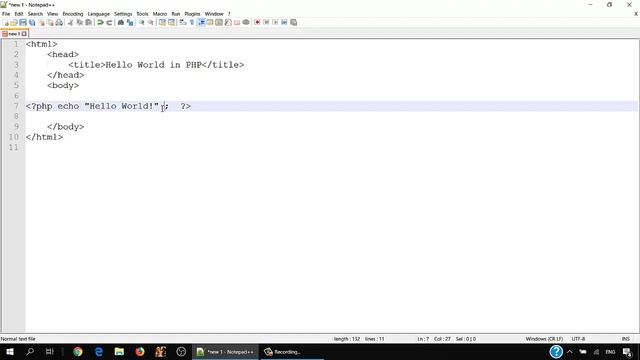The height and width of the screenshot is (360, 640).
Task: Click the UTF-8 encoding status bar entry
Action: click(x=578, y=339)
